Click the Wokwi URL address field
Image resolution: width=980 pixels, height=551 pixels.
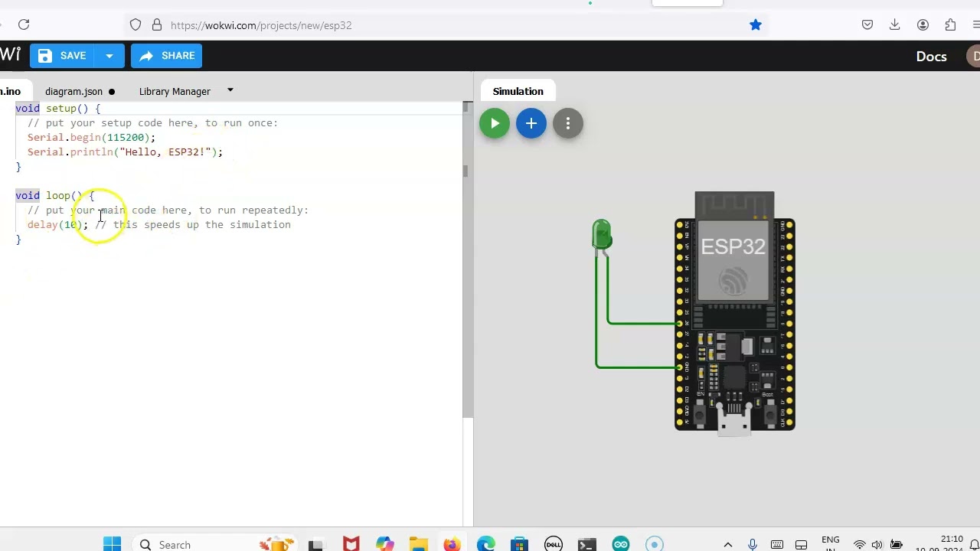click(444, 25)
